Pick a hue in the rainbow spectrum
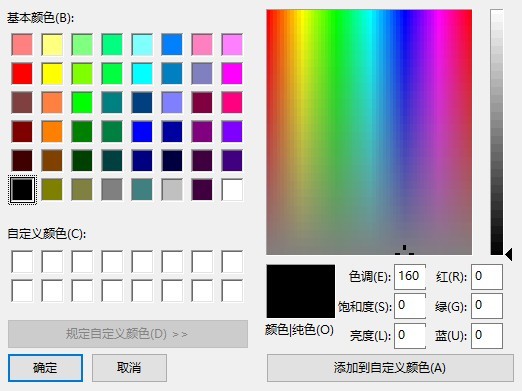Viewport: 522px width, 391px height. 369,132
